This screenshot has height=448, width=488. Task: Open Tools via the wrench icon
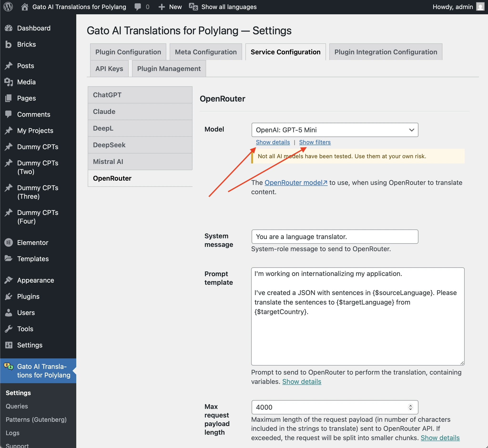(9, 329)
